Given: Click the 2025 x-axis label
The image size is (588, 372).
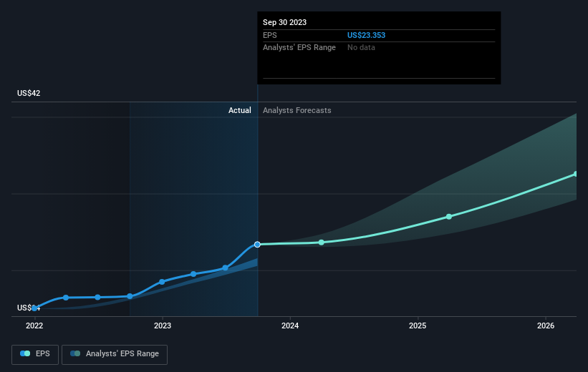Looking at the screenshot, I should 418,326.
